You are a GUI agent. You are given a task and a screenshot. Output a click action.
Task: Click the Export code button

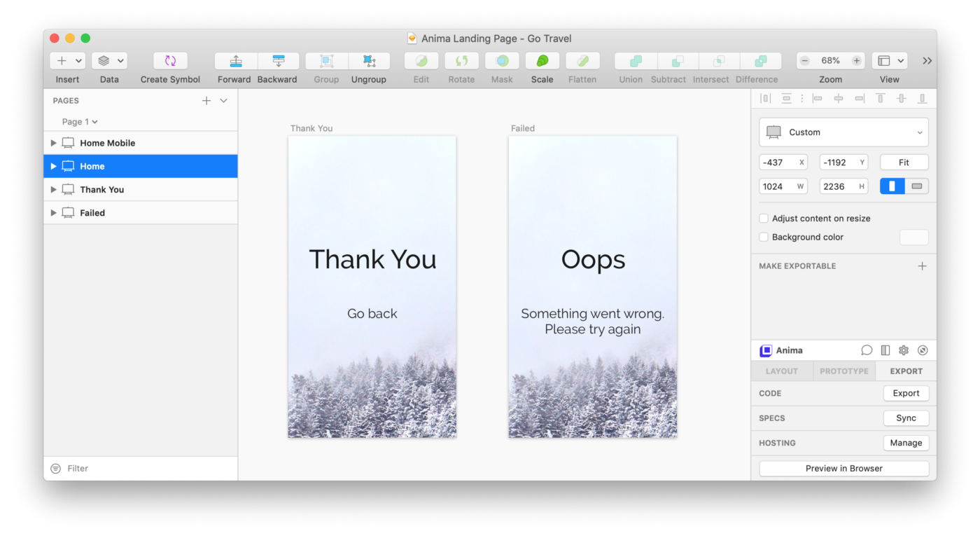click(x=906, y=394)
